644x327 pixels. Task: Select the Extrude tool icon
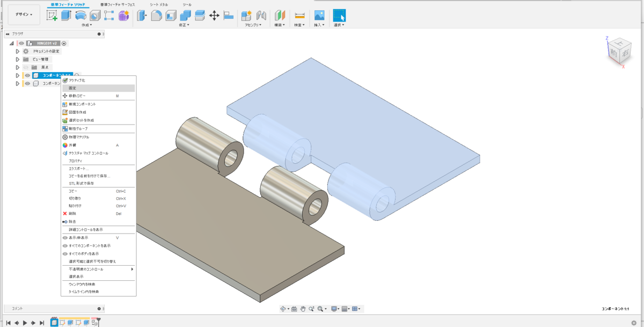click(x=66, y=16)
